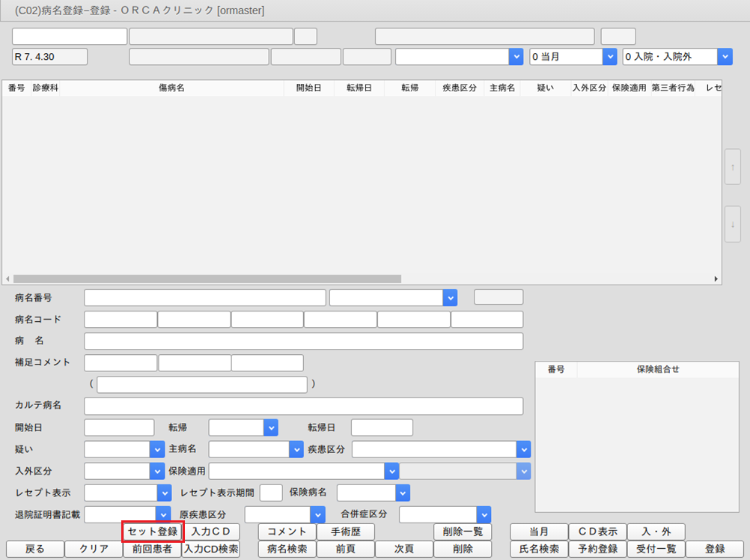Click the 傷病名 column header
The image size is (750, 560).
click(x=171, y=88)
